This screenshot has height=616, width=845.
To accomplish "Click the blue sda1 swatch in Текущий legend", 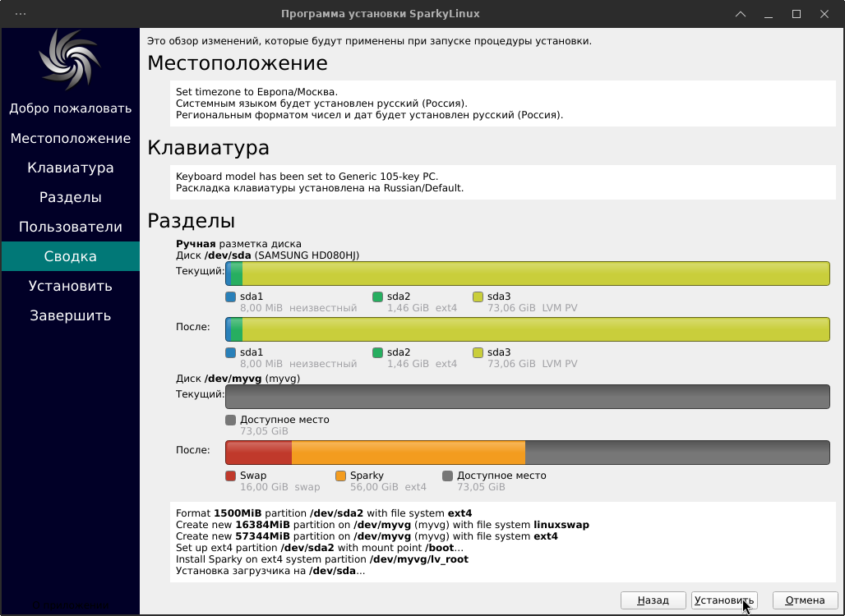I will pos(231,297).
